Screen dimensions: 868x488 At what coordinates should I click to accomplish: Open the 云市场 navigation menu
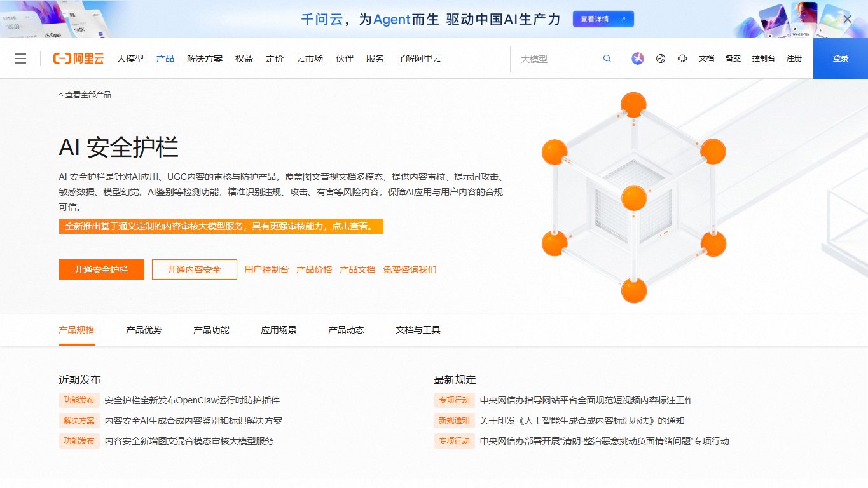click(310, 58)
